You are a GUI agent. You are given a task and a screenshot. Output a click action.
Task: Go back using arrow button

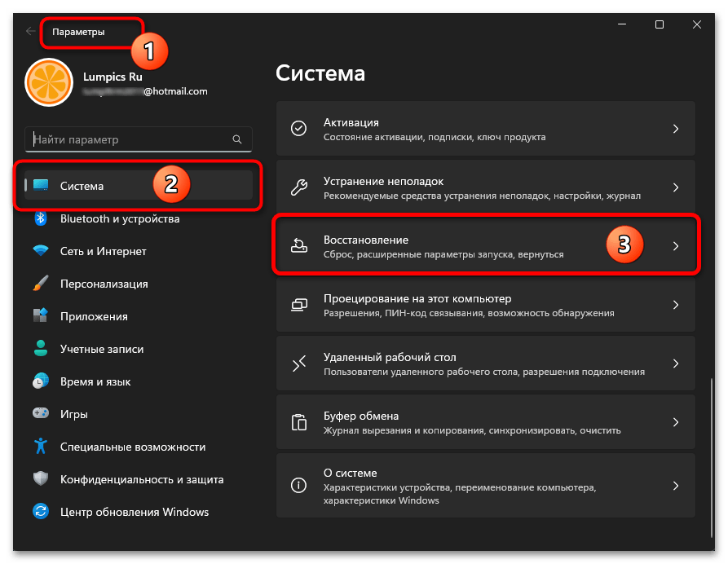click(x=31, y=31)
